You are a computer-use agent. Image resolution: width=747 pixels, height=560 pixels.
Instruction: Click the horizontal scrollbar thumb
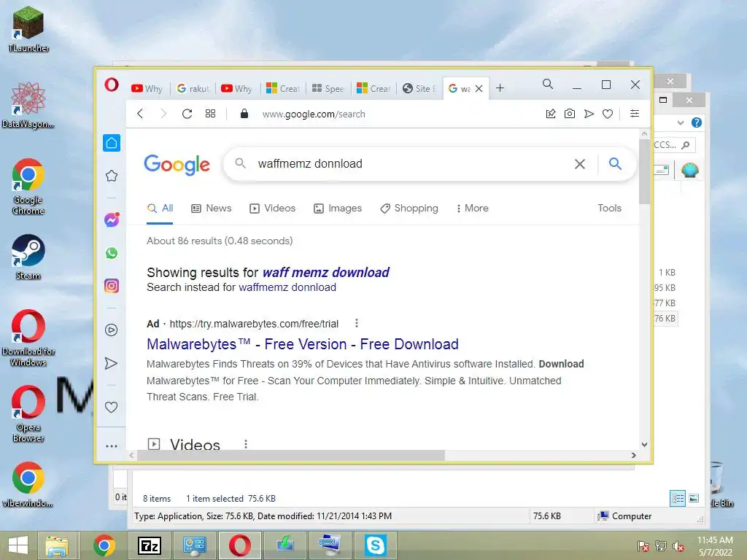tap(291, 456)
